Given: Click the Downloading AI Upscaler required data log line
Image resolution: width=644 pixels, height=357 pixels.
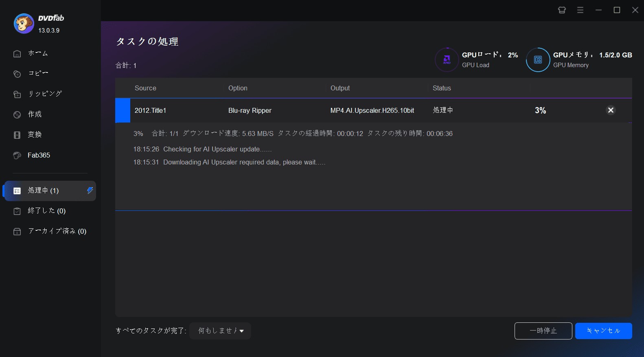Looking at the screenshot, I should (229, 162).
